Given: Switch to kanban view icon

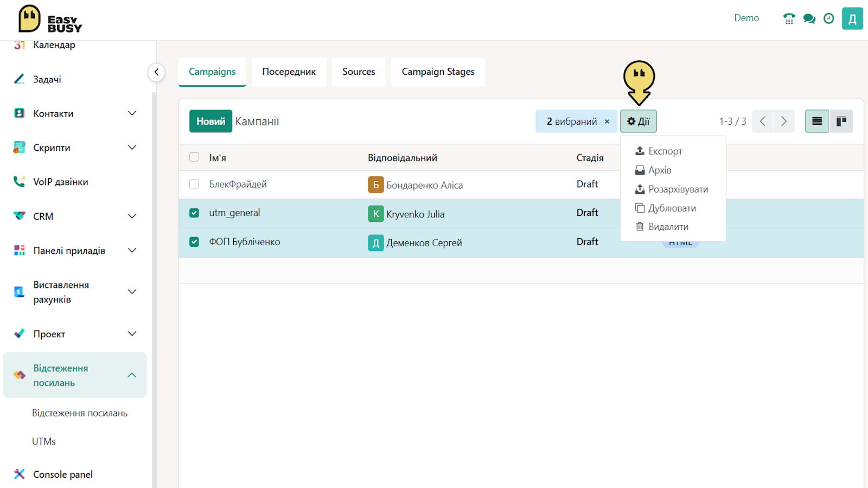Looking at the screenshot, I should (x=841, y=121).
